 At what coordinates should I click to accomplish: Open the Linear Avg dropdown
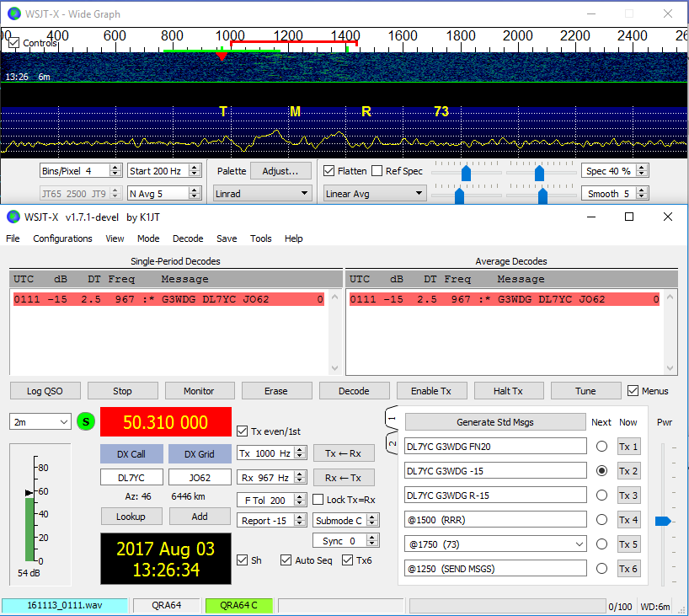point(375,194)
